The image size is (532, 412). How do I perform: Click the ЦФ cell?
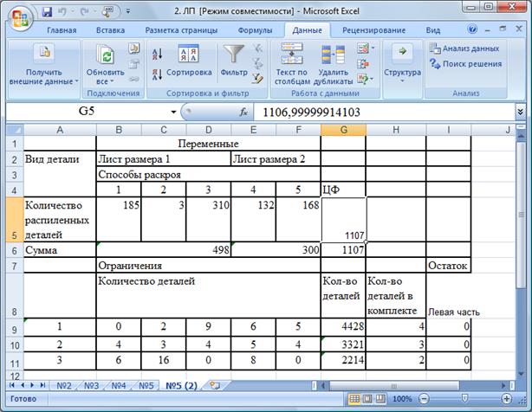coord(343,190)
